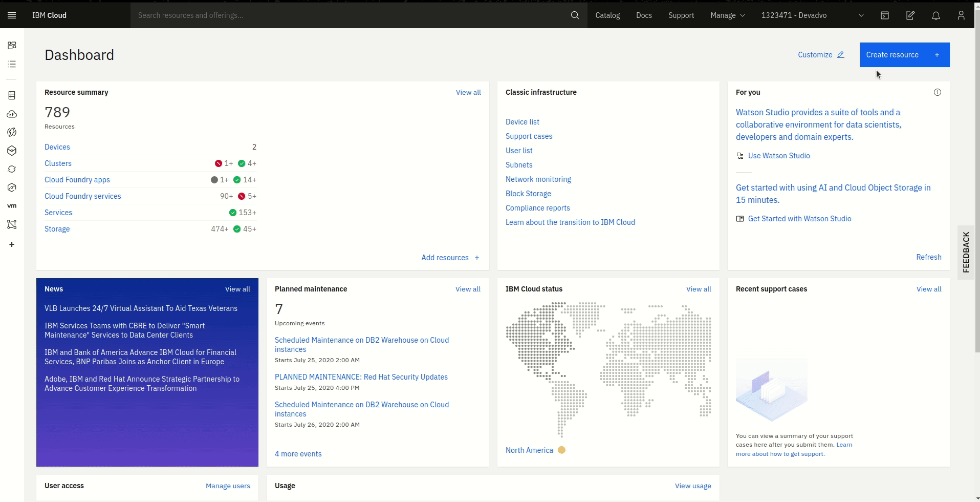Open the cost estimator edit icon
This screenshot has height=502, width=980.
(x=910, y=15)
